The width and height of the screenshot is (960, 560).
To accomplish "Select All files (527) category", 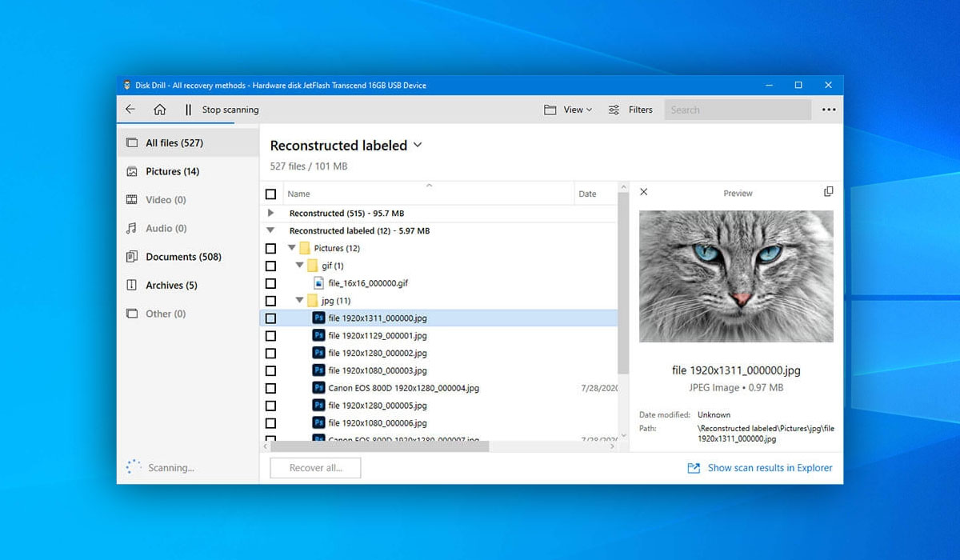I will point(188,143).
